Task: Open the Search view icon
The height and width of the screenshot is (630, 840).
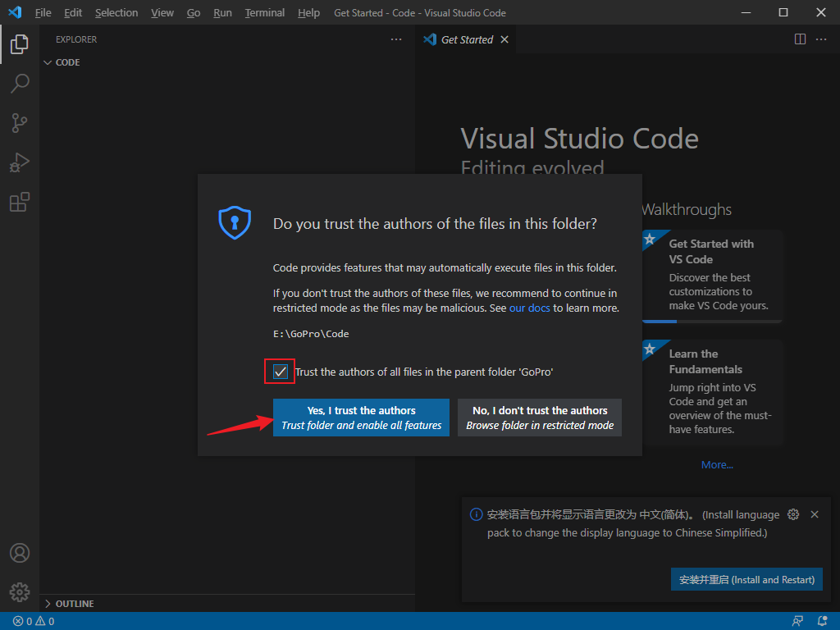Action: (x=20, y=83)
